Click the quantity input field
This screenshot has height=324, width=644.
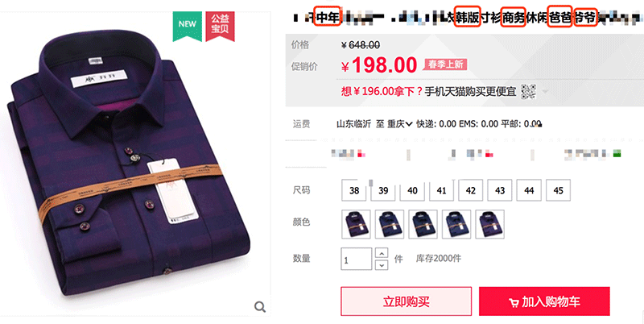tap(357, 259)
